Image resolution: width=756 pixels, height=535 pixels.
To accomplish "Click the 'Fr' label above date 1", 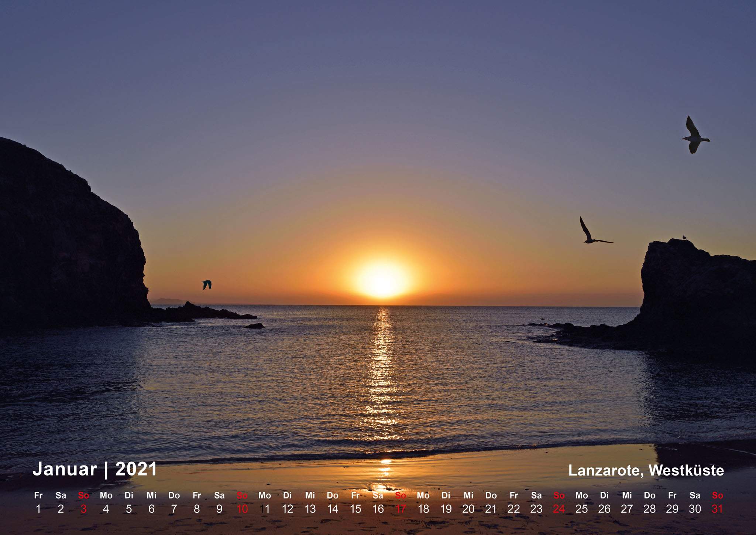I will (38, 495).
